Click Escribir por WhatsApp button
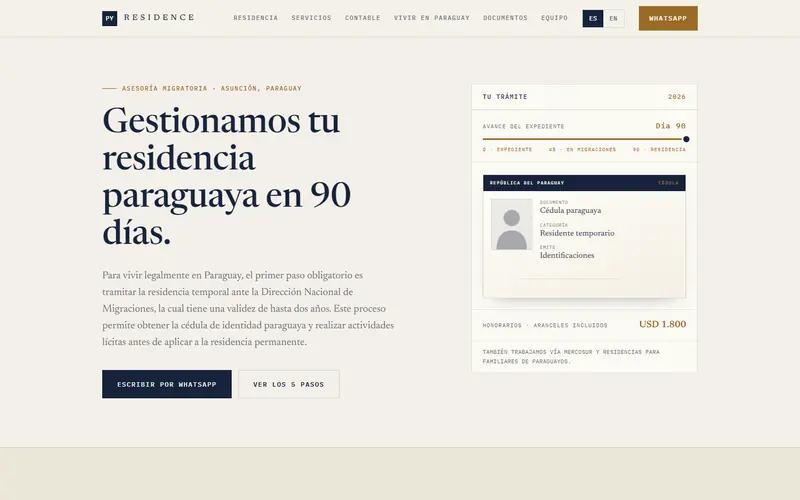This screenshot has width=800, height=500. pos(167,384)
